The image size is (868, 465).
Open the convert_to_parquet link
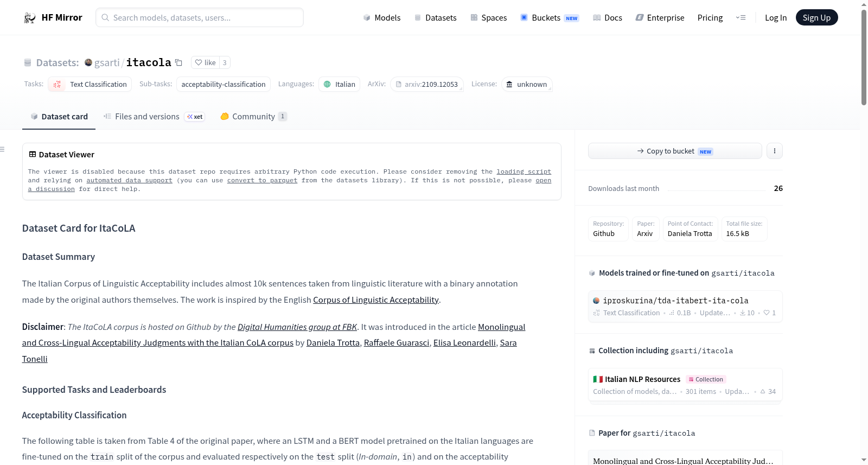(262, 180)
